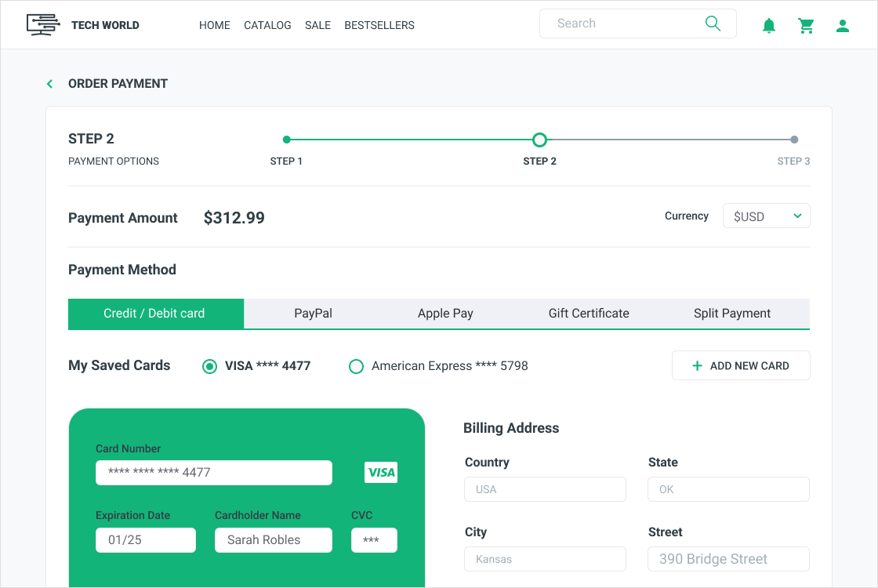This screenshot has height=588, width=878.
Task: Open the shopping cart
Action: [x=806, y=26]
